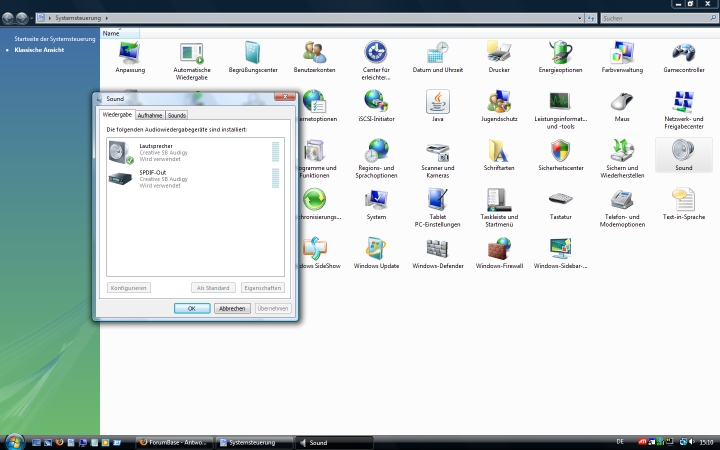
Task: Select the SPDIF-Out playback device
Action: 195,179
